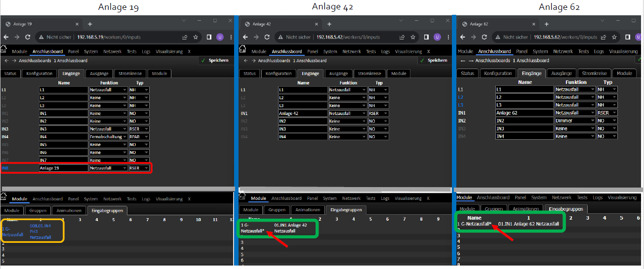This screenshot has width=644, height=269.
Task: Open Stromkreise tab in Anlage 62
Action: pyautogui.click(x=594, y=73)
